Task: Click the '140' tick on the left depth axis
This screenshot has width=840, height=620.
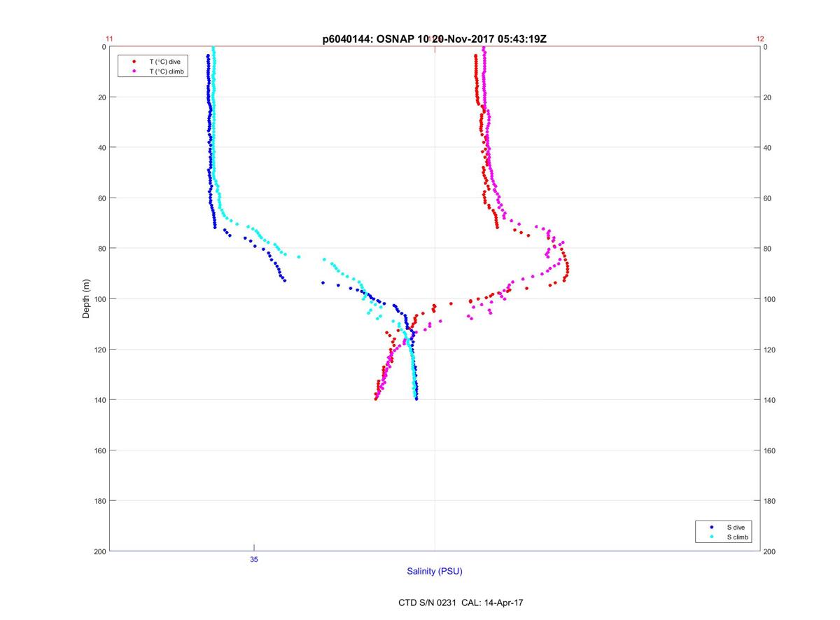Action: pos(99,400)
